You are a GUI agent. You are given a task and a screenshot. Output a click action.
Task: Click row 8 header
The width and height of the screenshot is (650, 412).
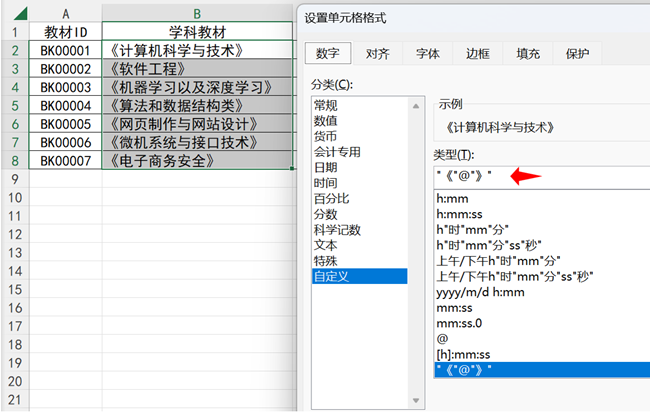pos(14,160)
